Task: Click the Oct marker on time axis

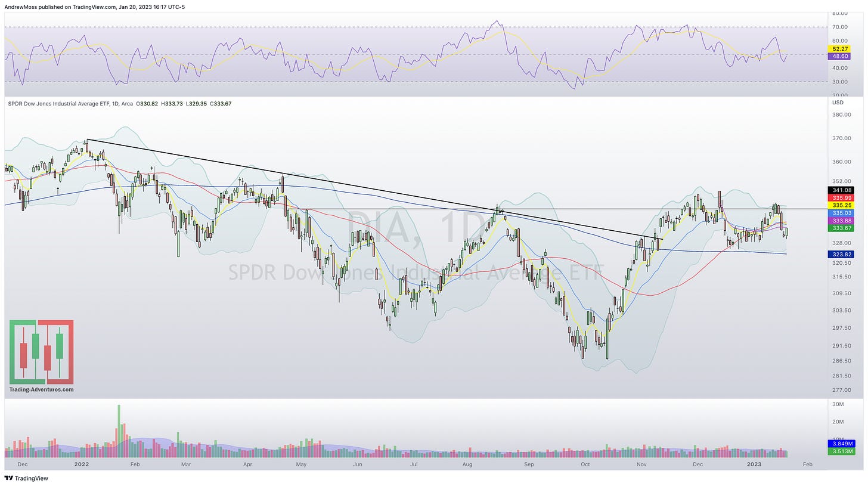Action: [585, 463]
